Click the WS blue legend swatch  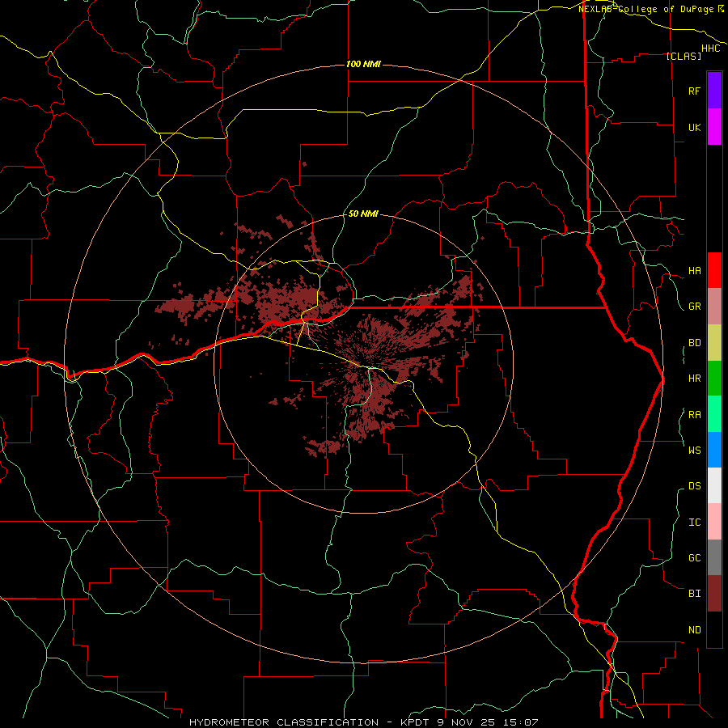(714, 450)
